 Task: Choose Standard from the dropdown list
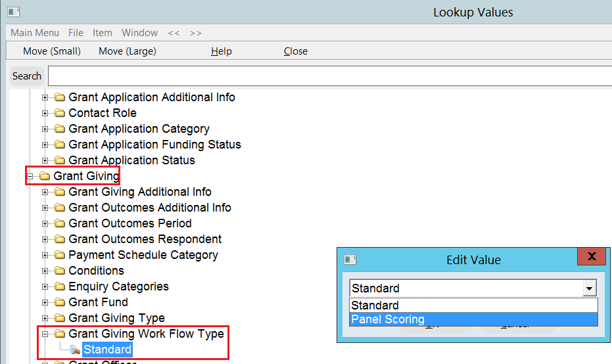point(473,305)
